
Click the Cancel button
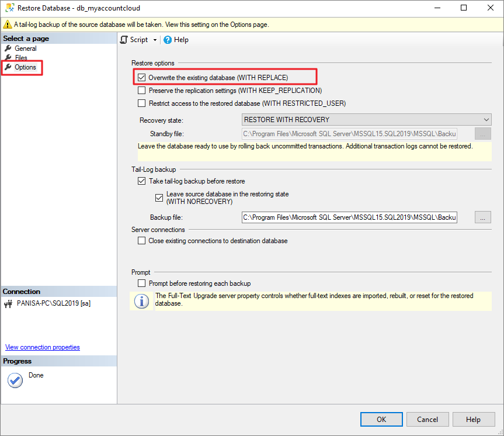click(x=427, y=419)
